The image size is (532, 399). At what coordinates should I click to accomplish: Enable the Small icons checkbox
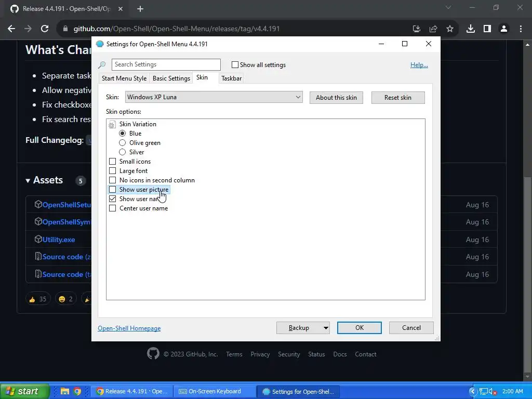(x=112, y=162)
